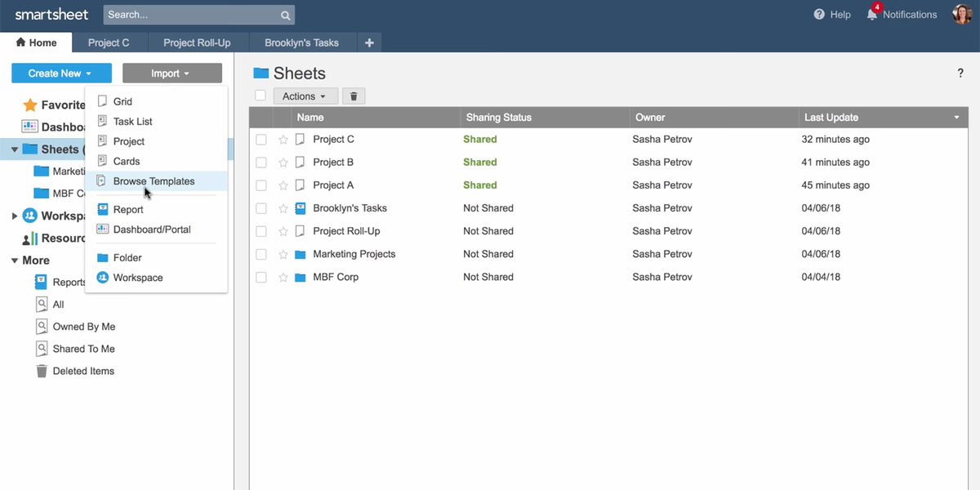This screenshot has width=980, height=490.
Task: Sort by the Last Update column header
Action: point(831,118)
